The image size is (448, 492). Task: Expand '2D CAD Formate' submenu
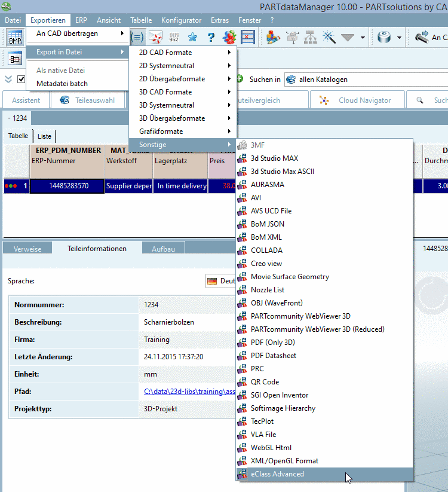pyautogui.click(x=183, y=53)
